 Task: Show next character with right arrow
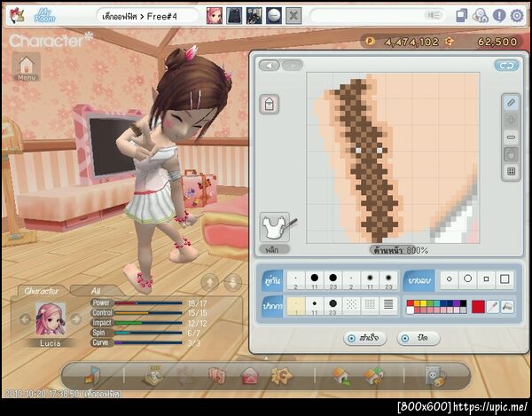click(x=76, y=319)
